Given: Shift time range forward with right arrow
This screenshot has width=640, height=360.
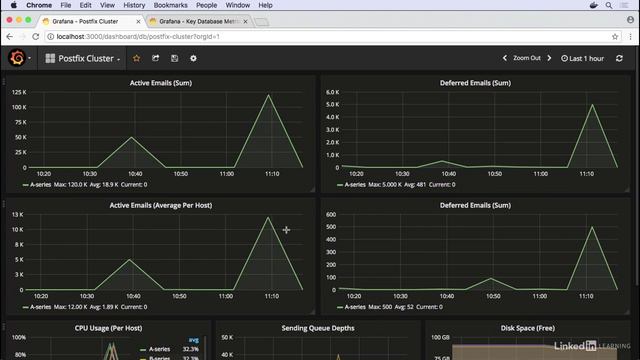Looking at the screenshot, I should [549, 58].
